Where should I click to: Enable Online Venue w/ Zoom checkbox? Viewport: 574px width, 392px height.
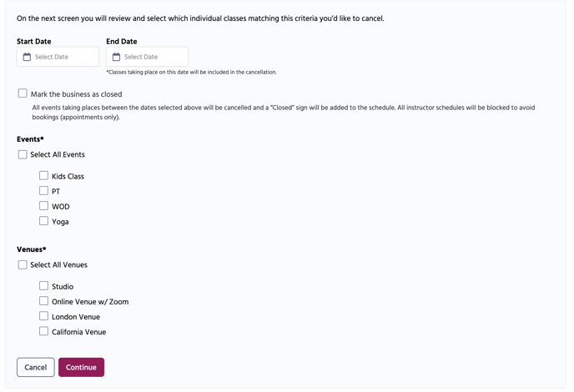point(43,301)
